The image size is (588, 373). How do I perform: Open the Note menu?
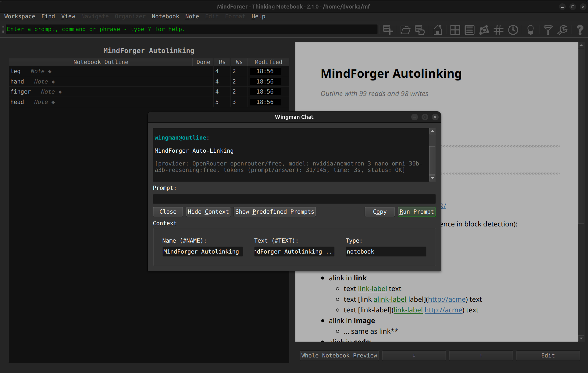coord(192,16)
